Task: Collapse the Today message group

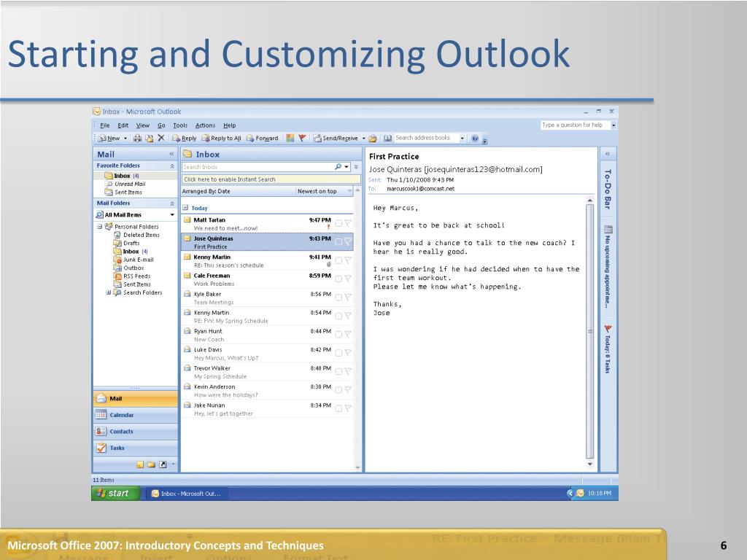Action: pos(185,208)
